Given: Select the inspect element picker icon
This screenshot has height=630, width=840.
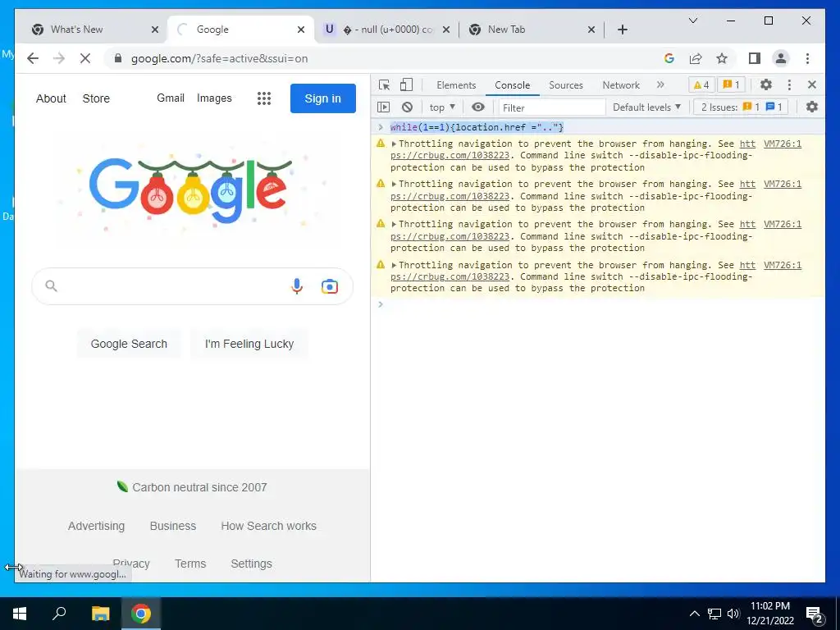Looking at the screenshot, I should [x=384, y=84].
